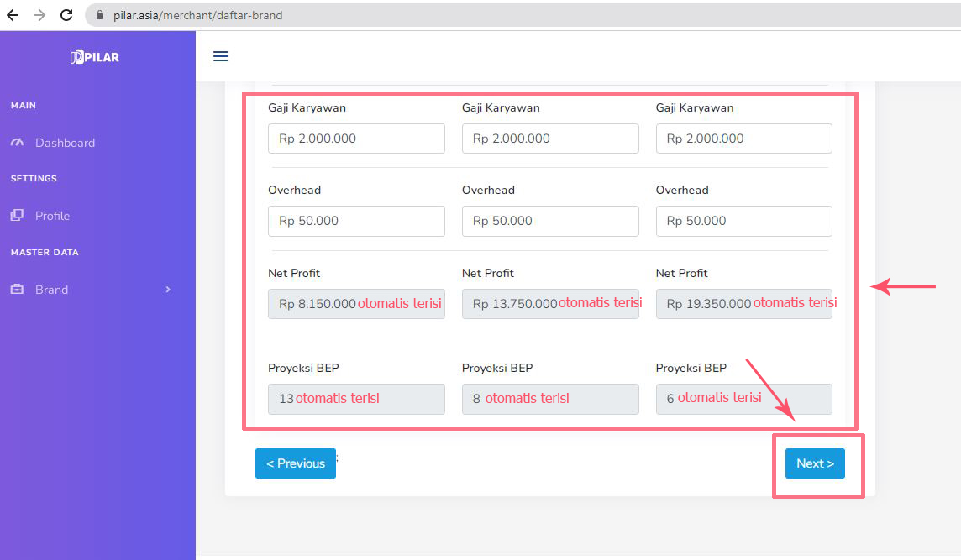The height and width of the screenshot is (560, 961).
Task: Click the first Overhead input field
Action: (x=356, y=221)
